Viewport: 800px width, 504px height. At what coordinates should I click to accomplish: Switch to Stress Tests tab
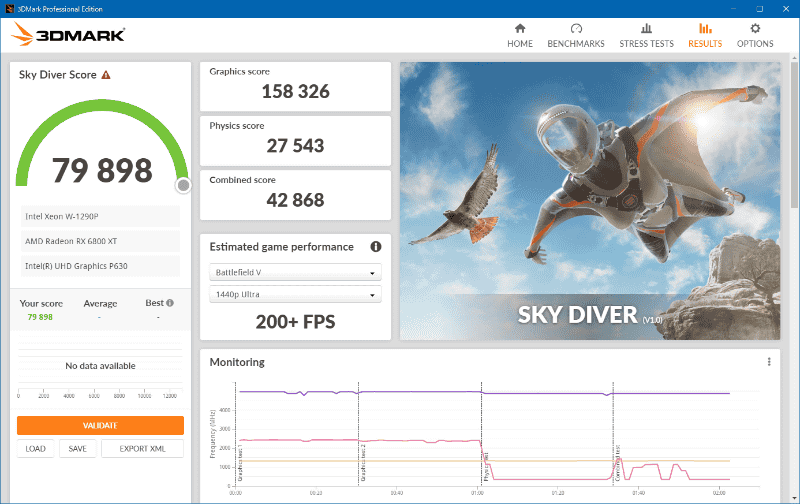point(646,36)
